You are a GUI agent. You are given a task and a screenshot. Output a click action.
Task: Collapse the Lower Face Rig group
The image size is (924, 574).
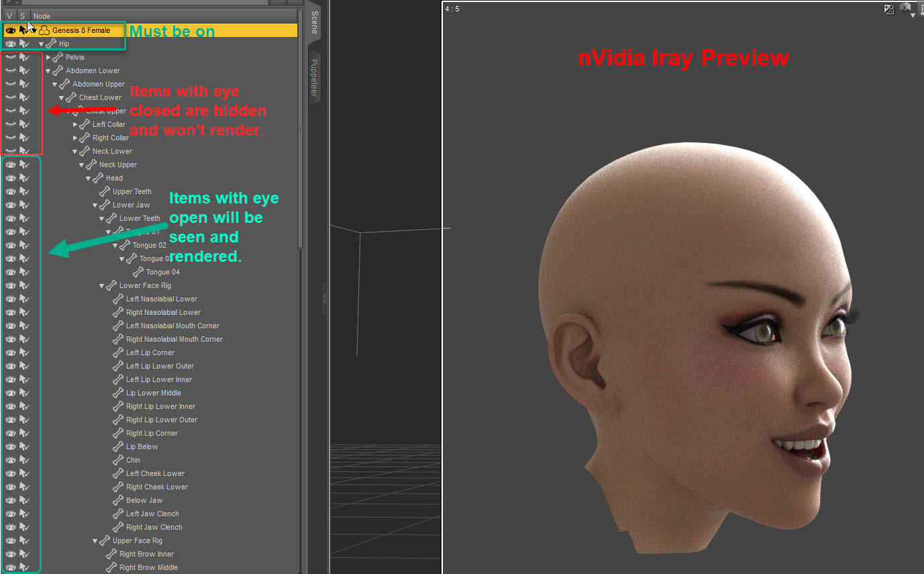[x=102, y=285]
